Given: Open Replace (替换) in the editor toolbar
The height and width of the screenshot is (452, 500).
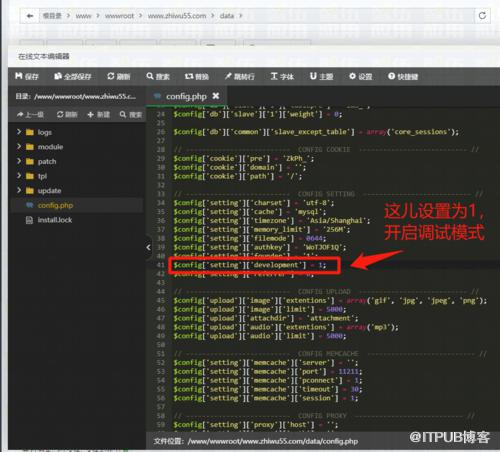Looking at the screenshot, I should point(197,77).
